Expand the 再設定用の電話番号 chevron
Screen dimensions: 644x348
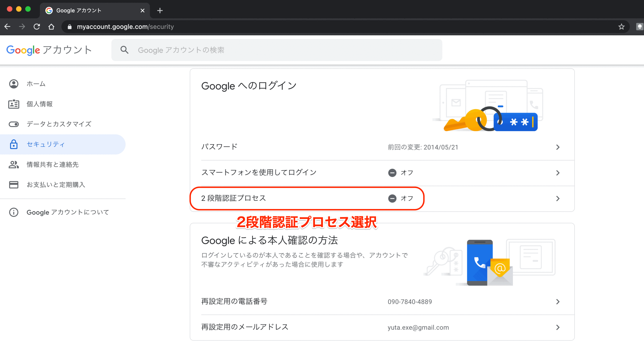558,302
